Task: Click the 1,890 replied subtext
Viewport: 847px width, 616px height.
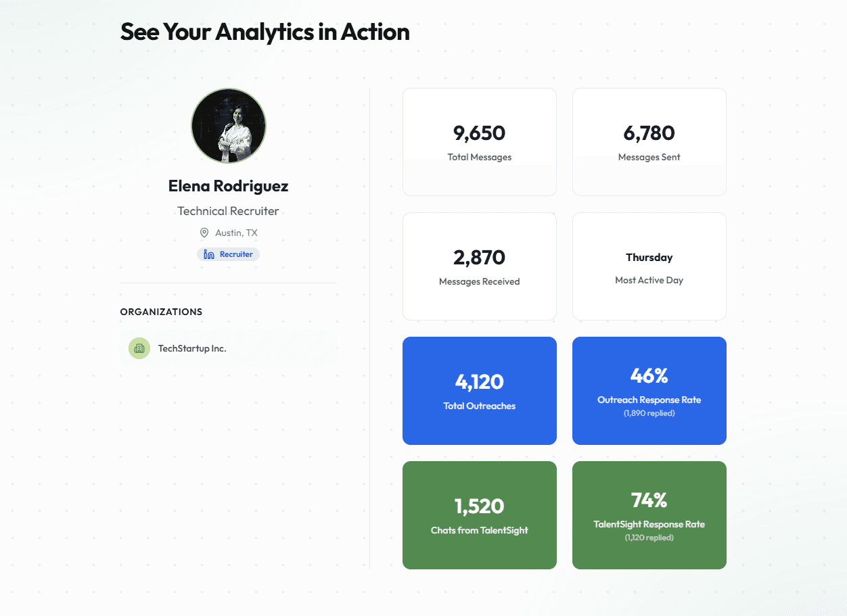Action: [x=649, y=413]
